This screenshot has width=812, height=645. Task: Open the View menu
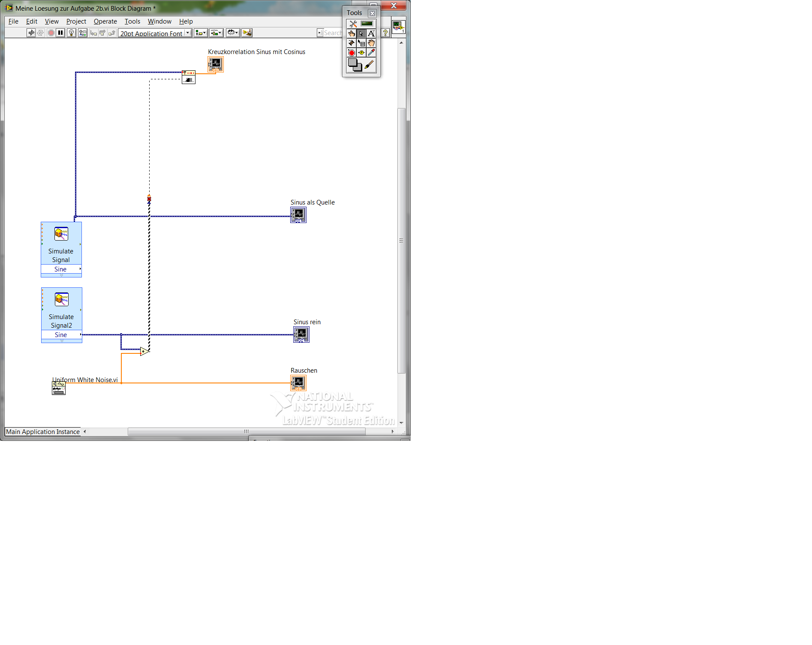click(52, 21)
